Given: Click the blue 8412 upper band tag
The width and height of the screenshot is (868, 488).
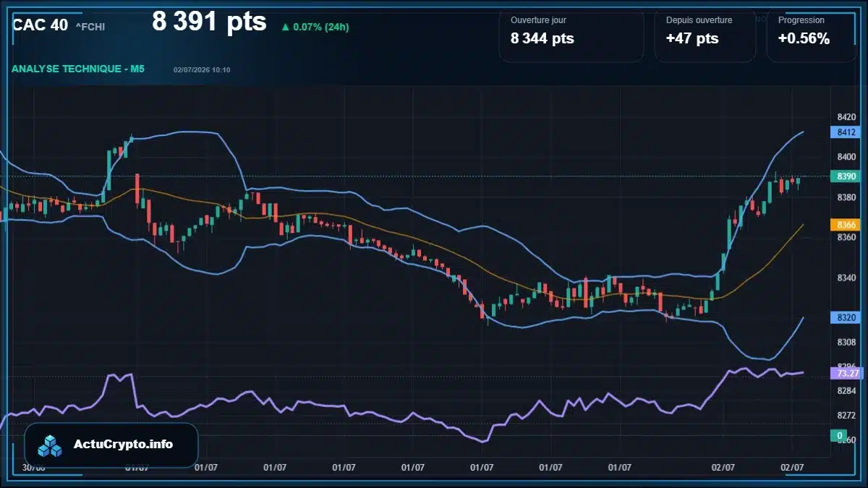Looking at the screenshot, I should [x=846, y=132].
